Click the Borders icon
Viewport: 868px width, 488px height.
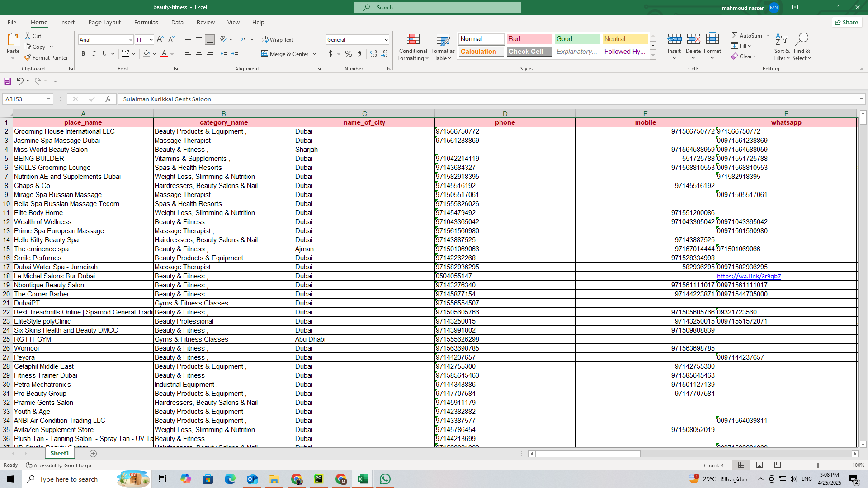[126, 54]
